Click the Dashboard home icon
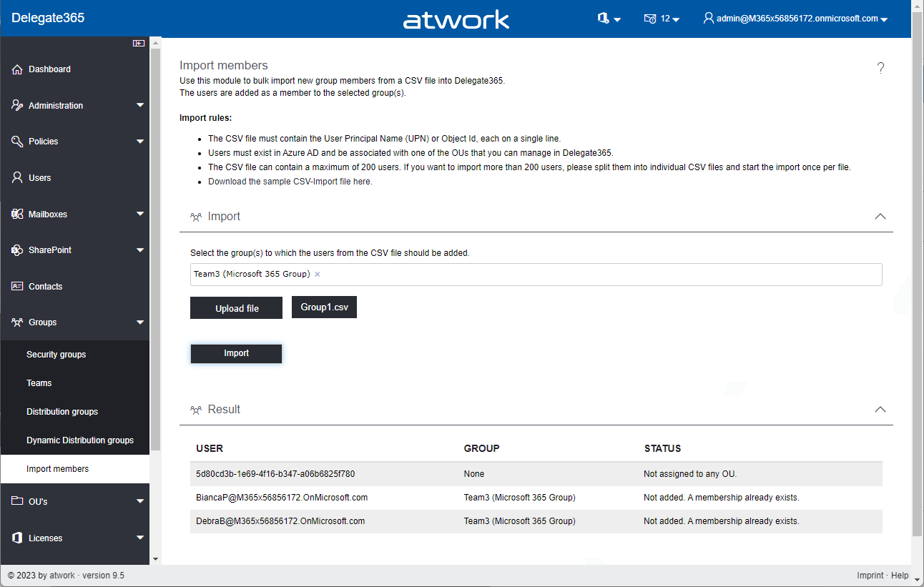 point(17,69)
